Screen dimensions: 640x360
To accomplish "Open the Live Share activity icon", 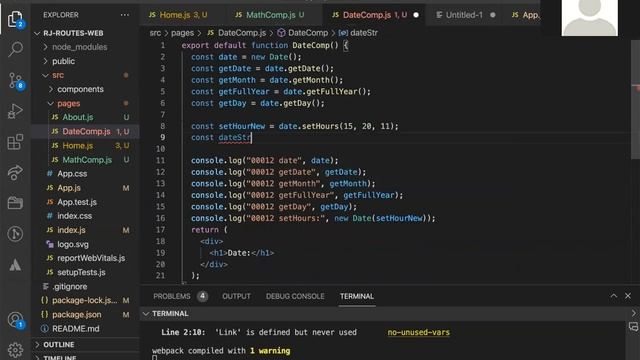I will [15, 173].
